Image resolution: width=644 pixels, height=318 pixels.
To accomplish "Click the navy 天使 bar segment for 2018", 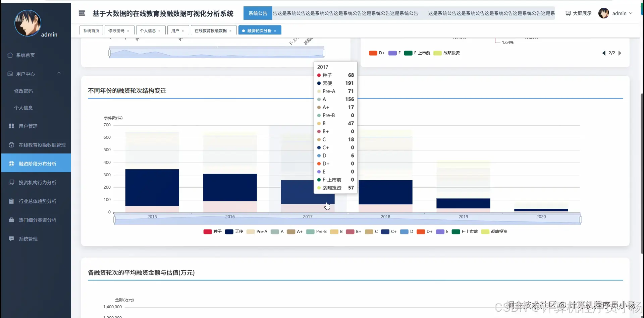I will pyautogui.click(x=386, y=192).
